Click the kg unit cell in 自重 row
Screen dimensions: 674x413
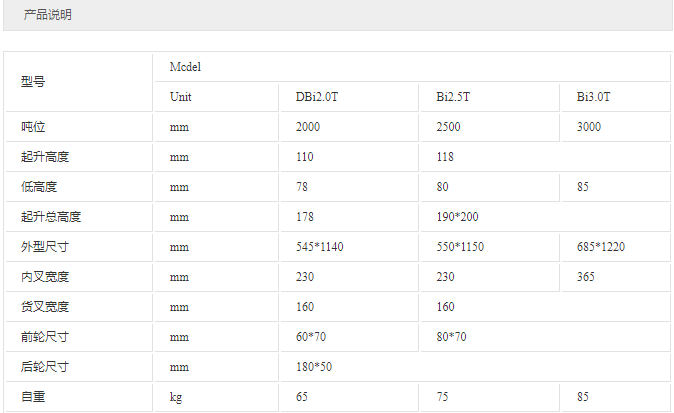(176, 397)
